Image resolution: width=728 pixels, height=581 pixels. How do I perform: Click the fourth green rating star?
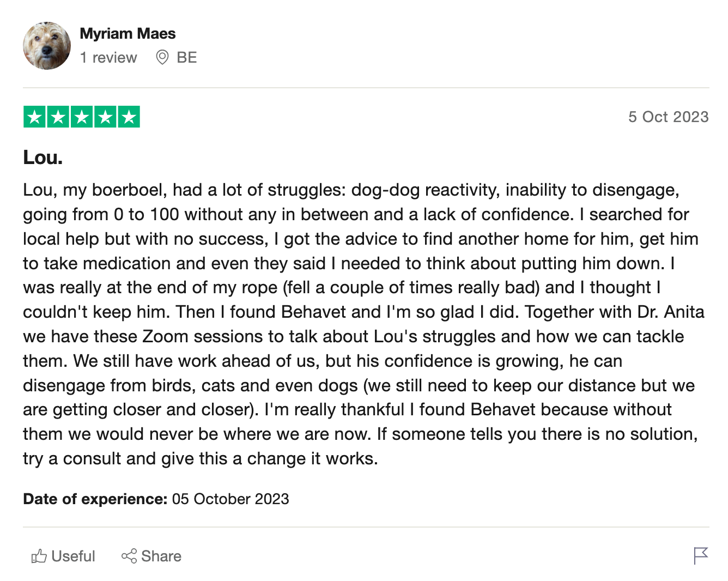105,117
